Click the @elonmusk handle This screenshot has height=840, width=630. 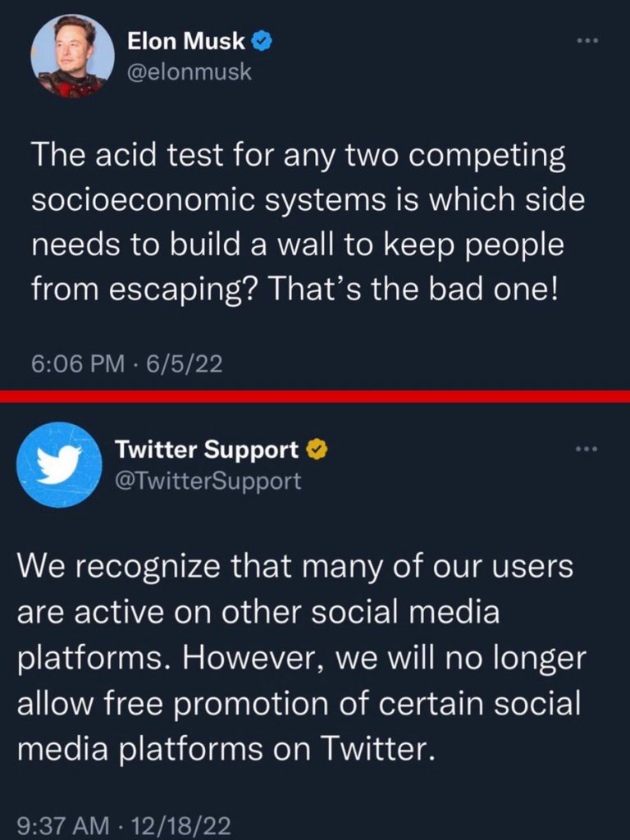pyautogui.click(x=189, y=72)
